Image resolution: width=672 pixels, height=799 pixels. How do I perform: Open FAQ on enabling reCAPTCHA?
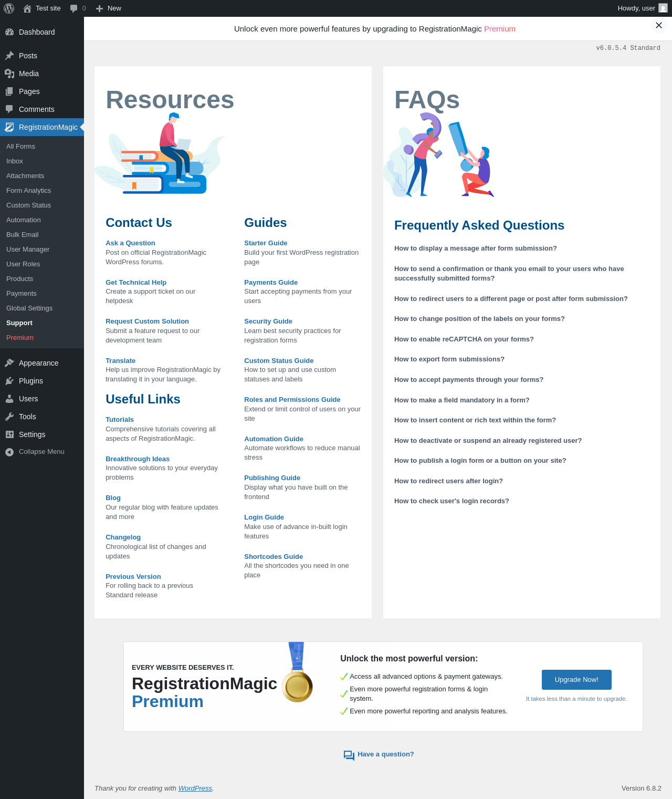coord(464,339)
